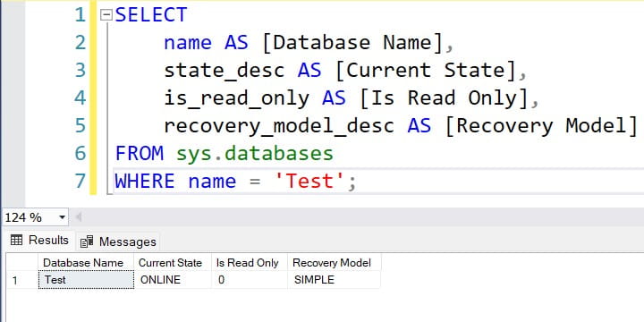
Task: Switch to the Messages tab
Action: click(118, 241)
